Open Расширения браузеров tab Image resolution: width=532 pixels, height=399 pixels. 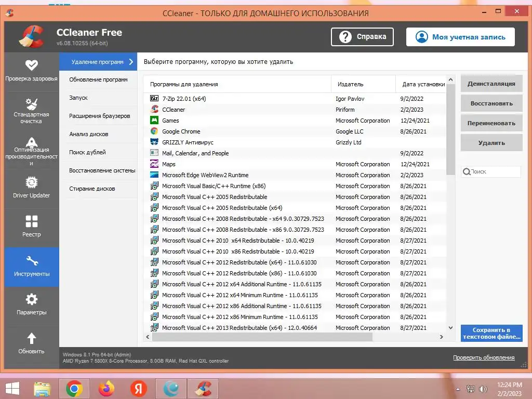[98, 116]
